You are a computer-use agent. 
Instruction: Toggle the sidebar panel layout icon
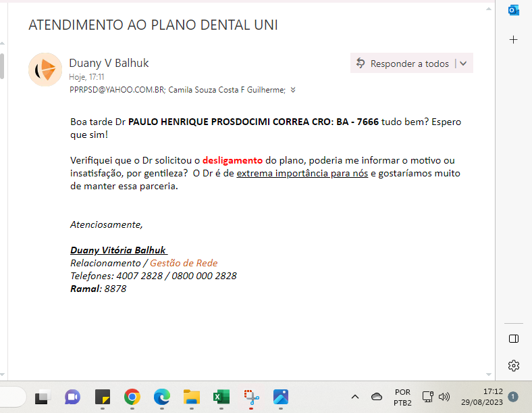coord(513,338)
